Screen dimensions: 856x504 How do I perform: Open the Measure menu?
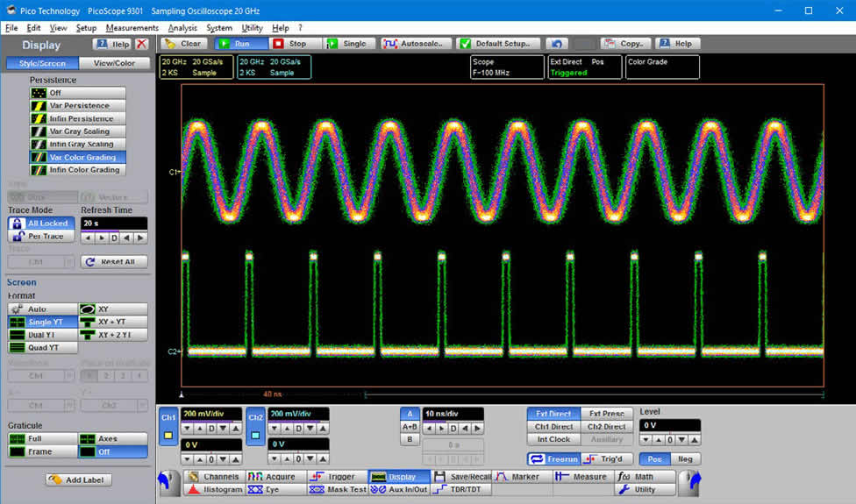582,477
